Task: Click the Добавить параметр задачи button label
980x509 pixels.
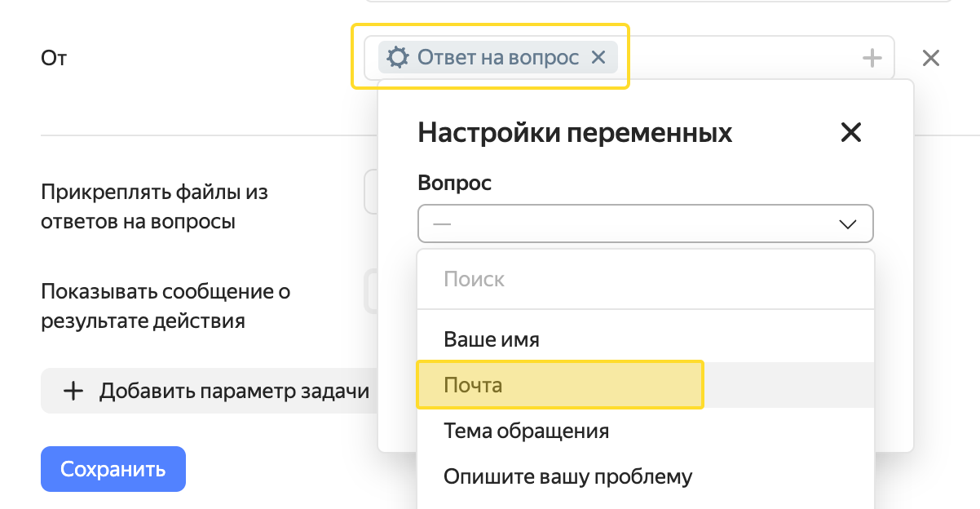Action: [234, 392]
